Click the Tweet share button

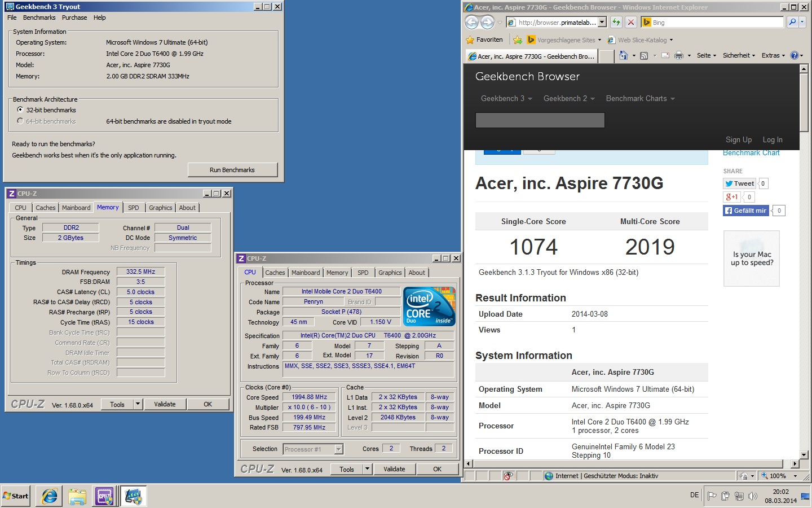[x=739, y=183]
